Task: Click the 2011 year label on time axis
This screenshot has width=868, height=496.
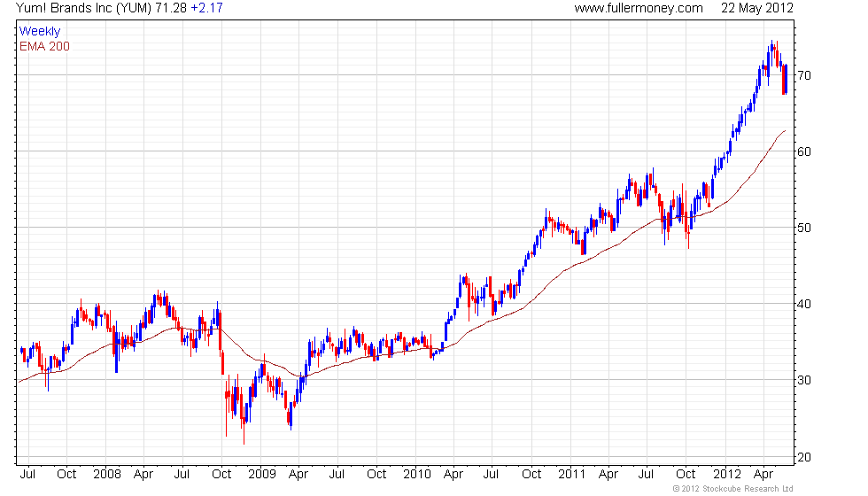Action: pos(572,475)
